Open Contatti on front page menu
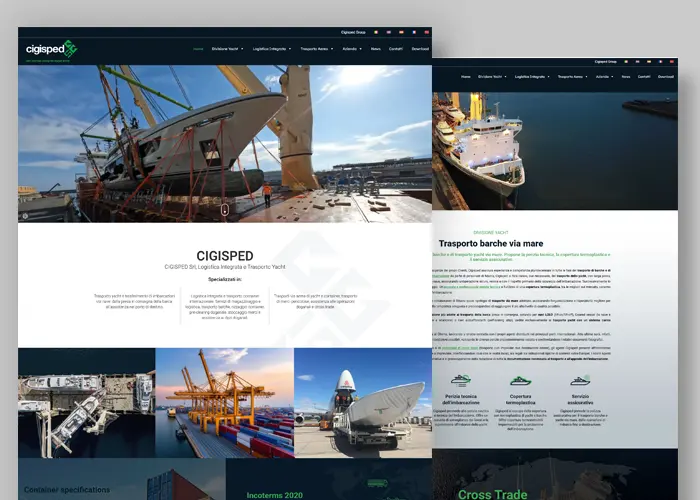This screenshot has width=700, height=500. point(396,49)
